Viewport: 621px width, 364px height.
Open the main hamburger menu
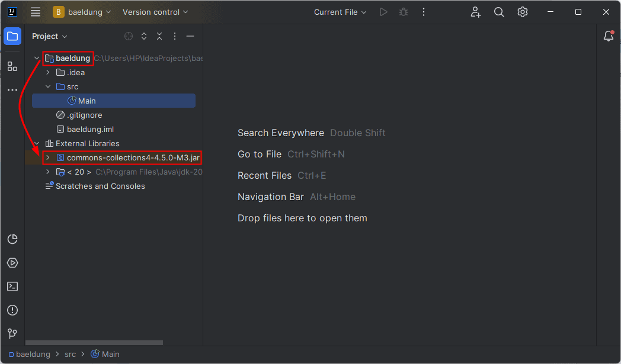coord(36,12)
